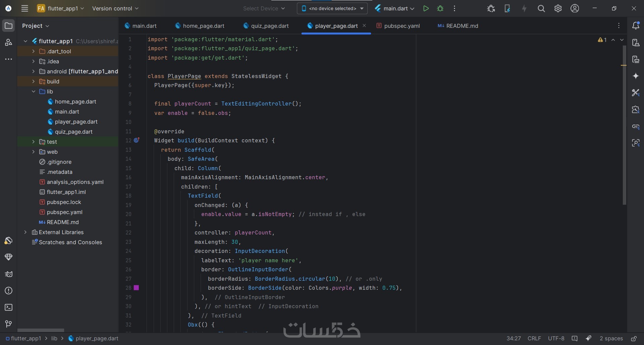Switch to the main.dart editor tab
Screen dimensions: 644x345
tap(141, 26)
